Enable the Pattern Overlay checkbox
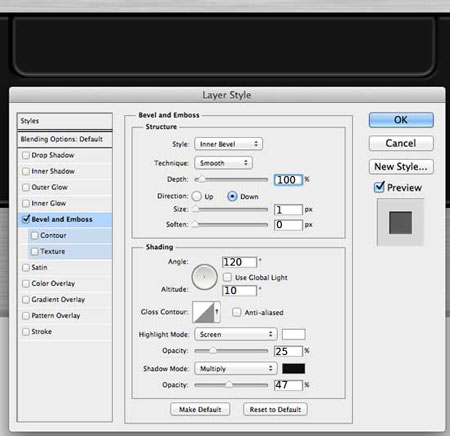 click(x=26, y=315)
